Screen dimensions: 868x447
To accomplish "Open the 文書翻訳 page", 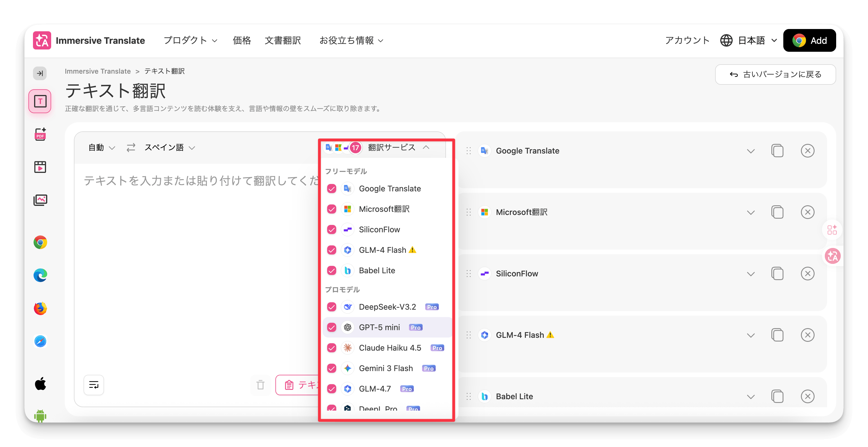I will (283, 40).
